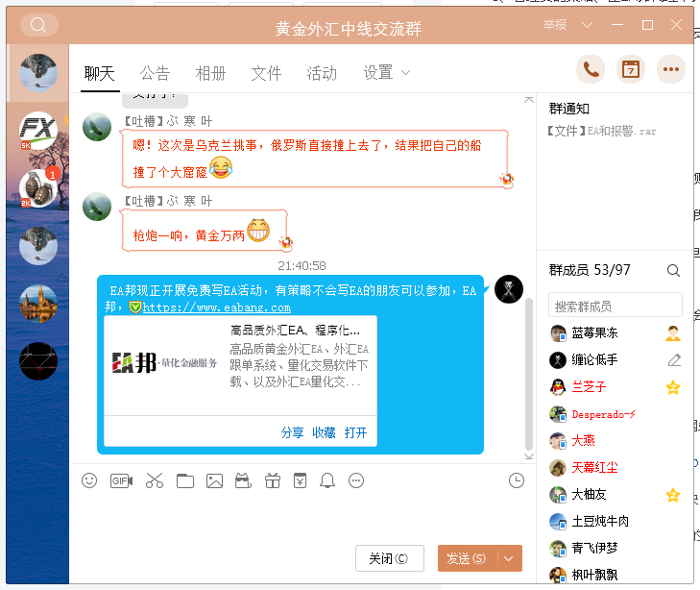
Task: Select member 大柚友
Action: [x=616, y=495]
